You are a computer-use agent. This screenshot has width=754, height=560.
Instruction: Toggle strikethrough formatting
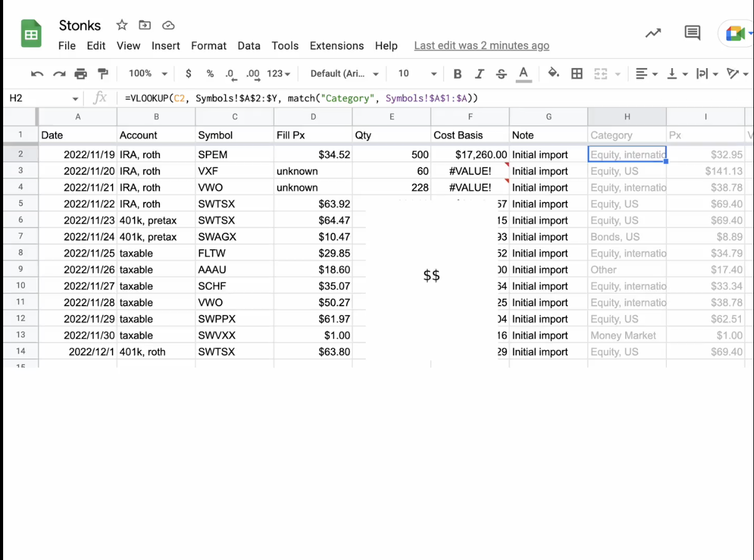click(x=501, y=74)
